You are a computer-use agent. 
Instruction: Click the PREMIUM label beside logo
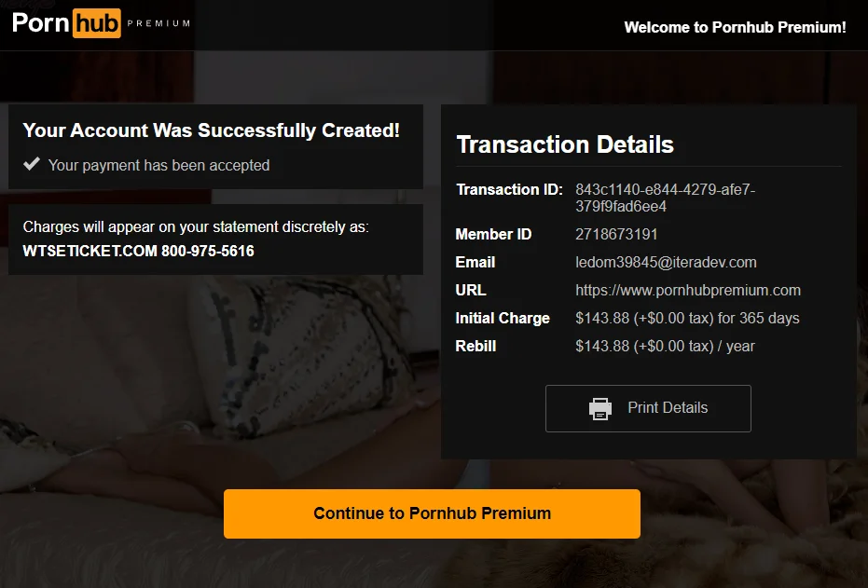click(158, 23)
